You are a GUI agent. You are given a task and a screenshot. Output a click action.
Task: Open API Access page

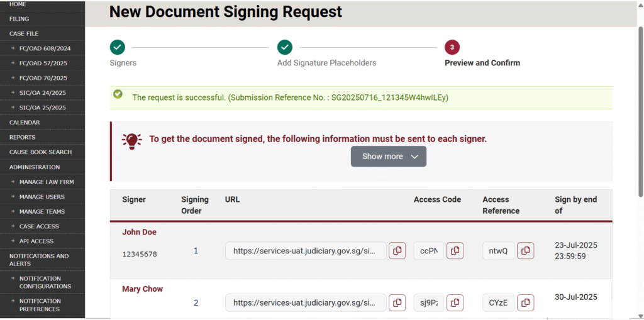coord(36,241)
